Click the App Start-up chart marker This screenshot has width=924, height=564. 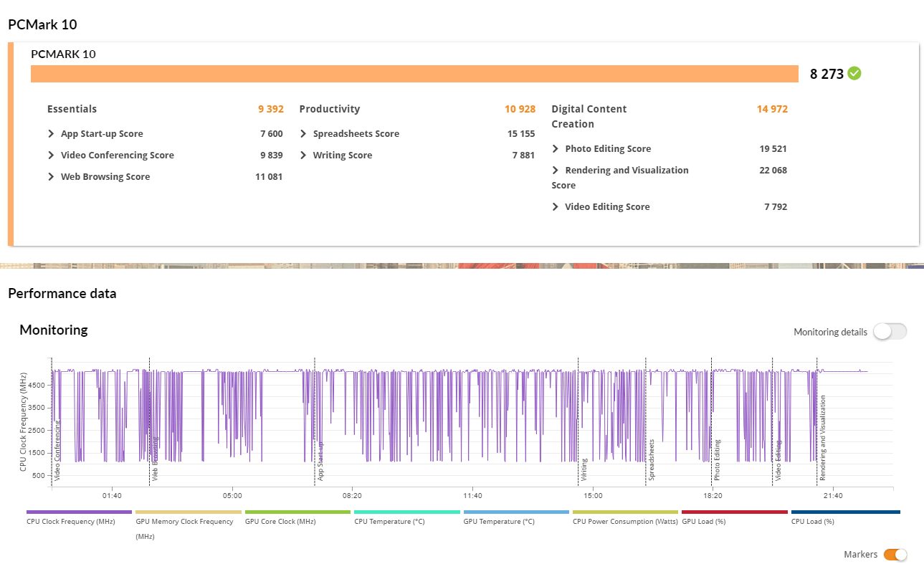[x=320, y=460]
